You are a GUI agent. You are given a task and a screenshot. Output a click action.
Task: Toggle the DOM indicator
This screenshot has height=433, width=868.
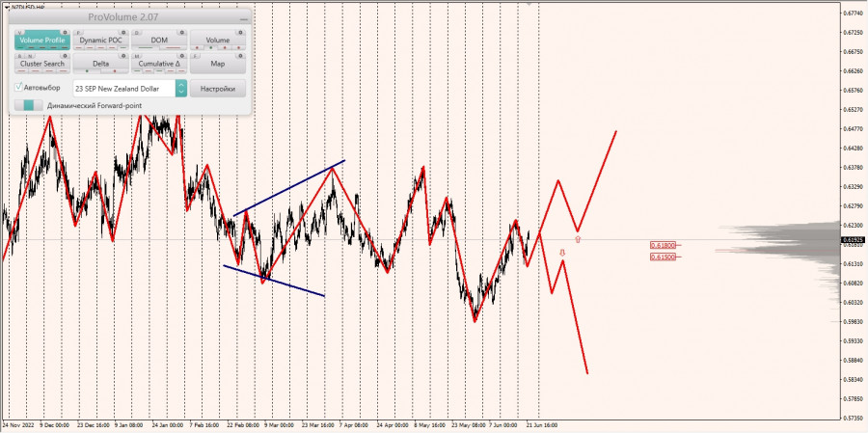point(159,40)
